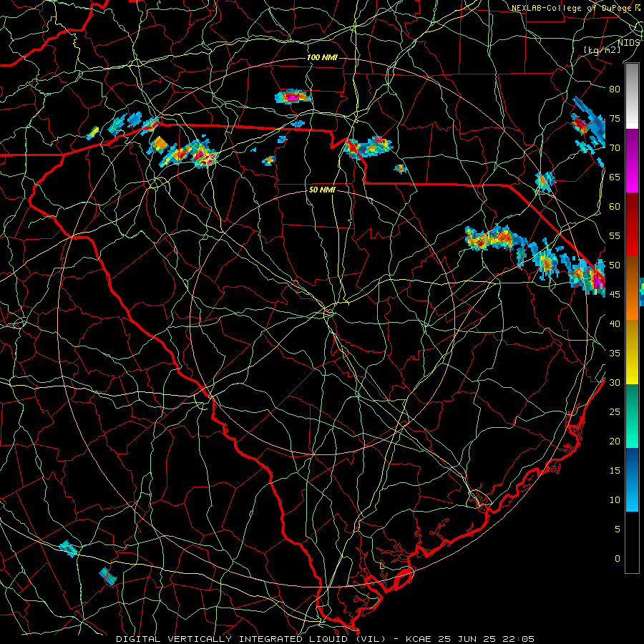Click legend value "40"
This screenshot has width=644, height=644.
tap(615, 323)
